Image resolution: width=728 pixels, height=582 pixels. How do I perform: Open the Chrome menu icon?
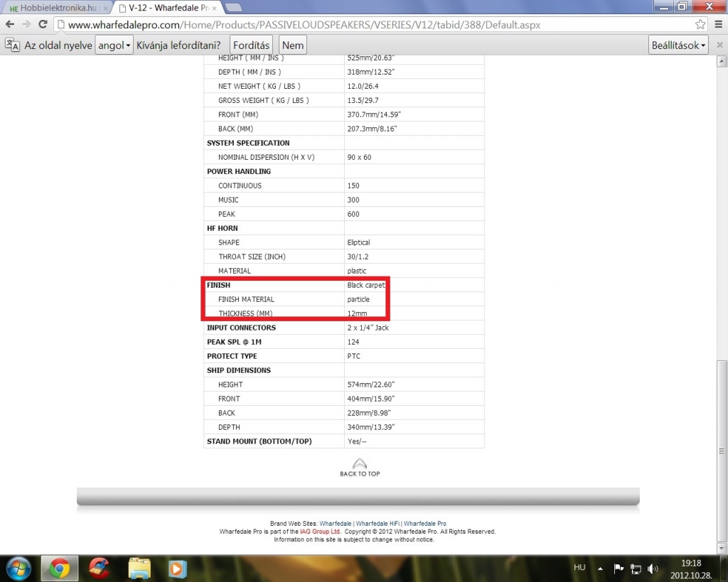pyautogui.click(x=718, y=25)
